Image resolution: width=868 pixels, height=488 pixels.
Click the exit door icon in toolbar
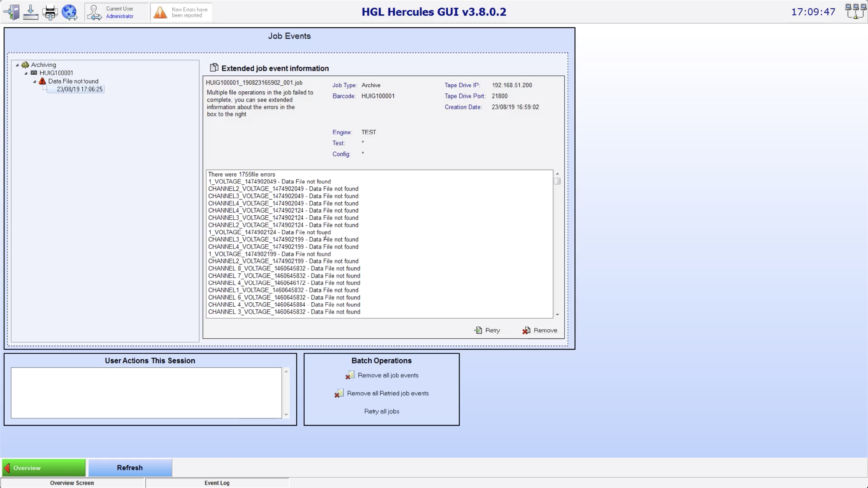(x=12, y=12)
